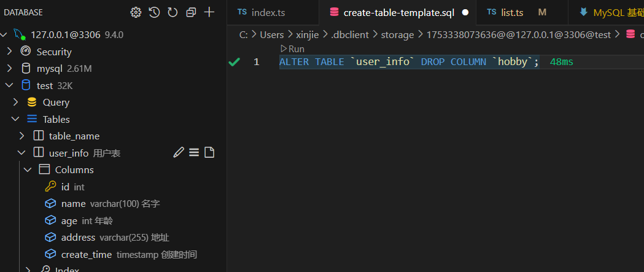The image size is (644, 272).
Task: Switch to the index.ts tab
Action: (268, 12)
